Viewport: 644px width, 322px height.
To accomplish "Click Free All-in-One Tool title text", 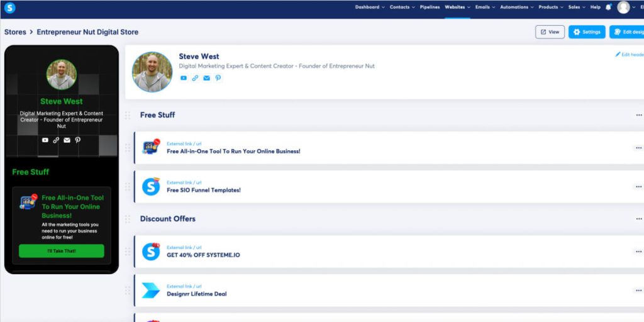I will (233, 151).
